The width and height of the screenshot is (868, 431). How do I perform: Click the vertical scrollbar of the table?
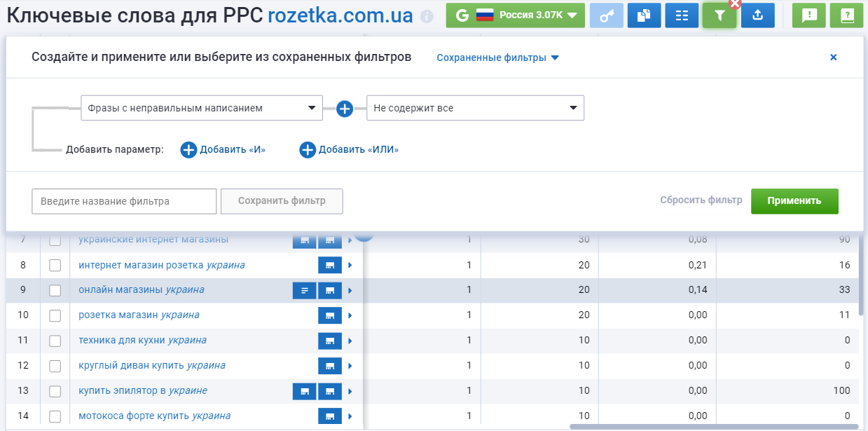click(862, 275)
